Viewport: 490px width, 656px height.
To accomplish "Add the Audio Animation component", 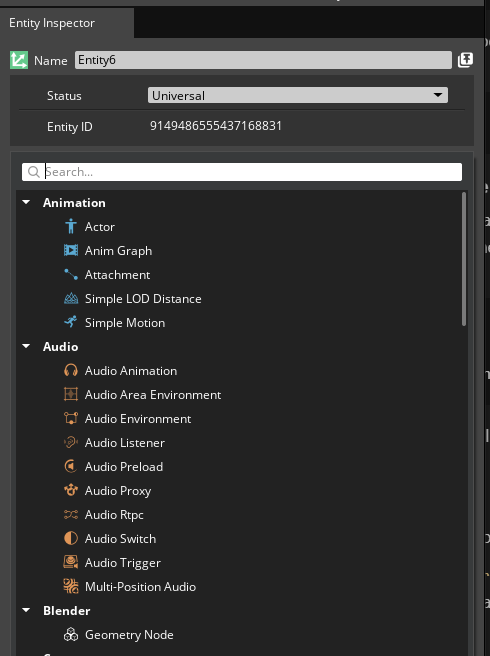I will coord(131,371).
